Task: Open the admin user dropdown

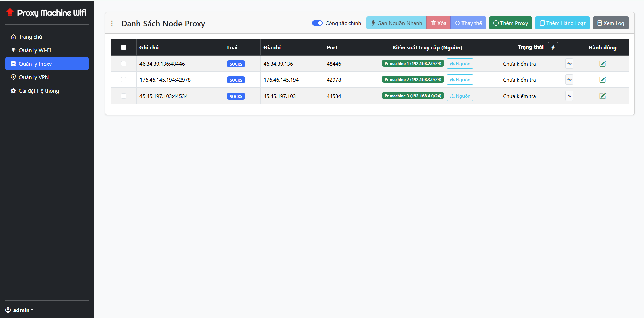Action: click(x=19, y=310)
